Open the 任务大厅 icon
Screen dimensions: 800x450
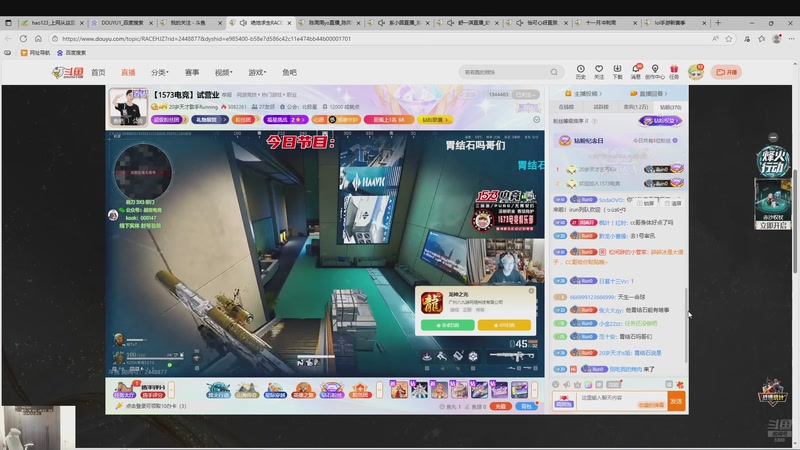(x=124, y=390)
